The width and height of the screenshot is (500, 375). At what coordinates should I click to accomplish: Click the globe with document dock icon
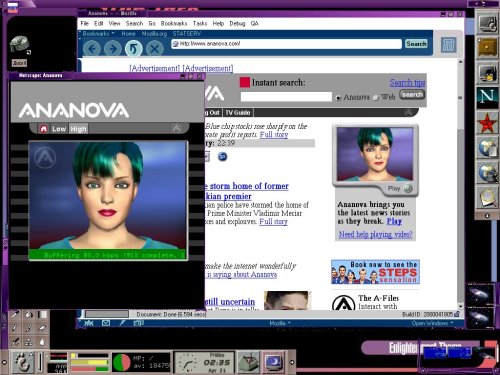[487, 148]
